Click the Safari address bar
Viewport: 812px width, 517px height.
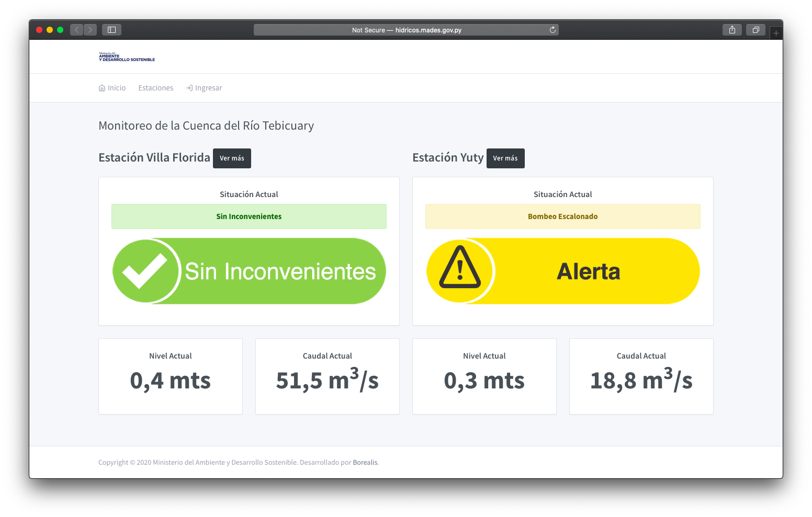click(x=406, y=30)
